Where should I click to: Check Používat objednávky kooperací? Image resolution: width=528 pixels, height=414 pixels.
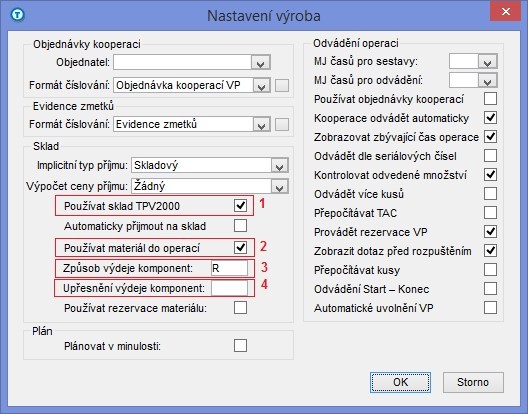click(x=490, y=99)
